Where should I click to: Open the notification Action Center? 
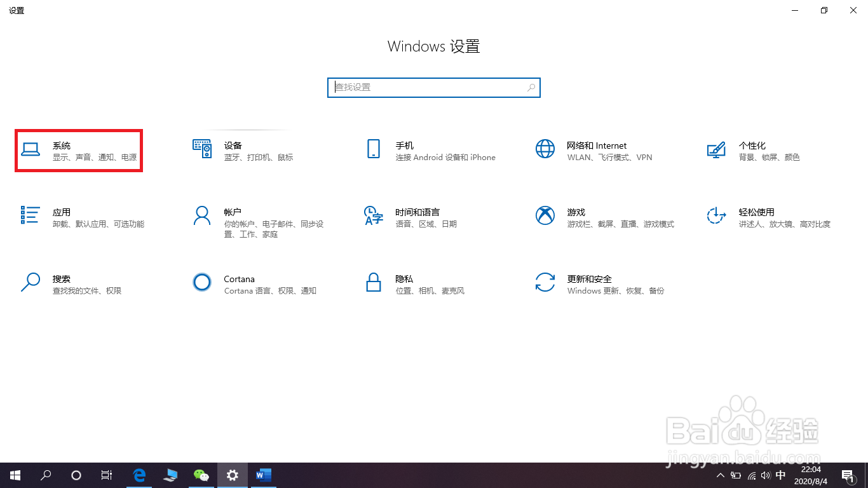click(847, 475)
